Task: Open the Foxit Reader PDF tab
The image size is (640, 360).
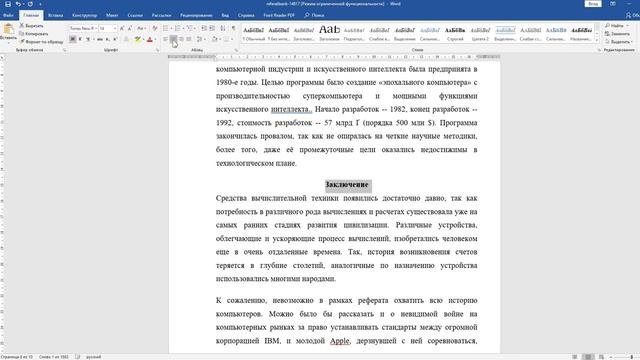Action: coord(279,15)
